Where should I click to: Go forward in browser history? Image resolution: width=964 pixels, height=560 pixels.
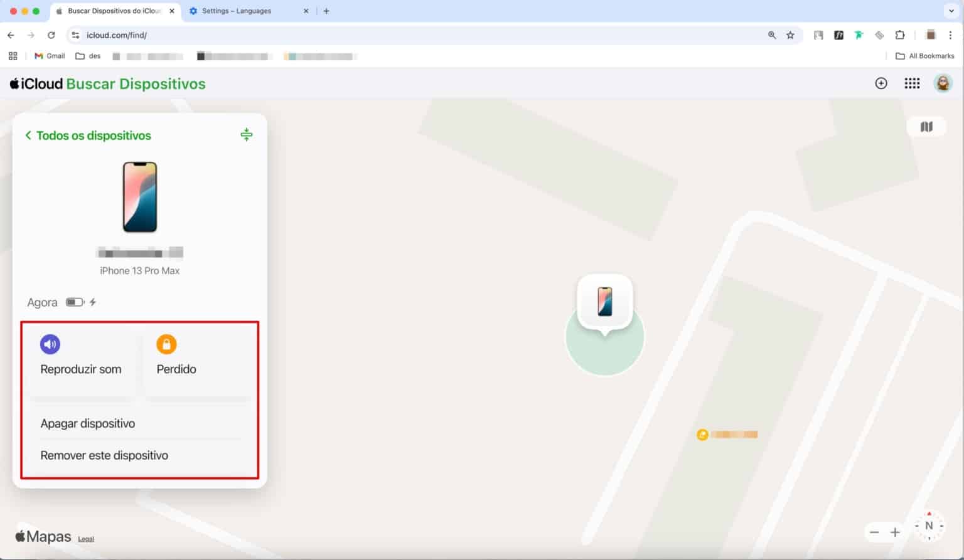(31, 35)
